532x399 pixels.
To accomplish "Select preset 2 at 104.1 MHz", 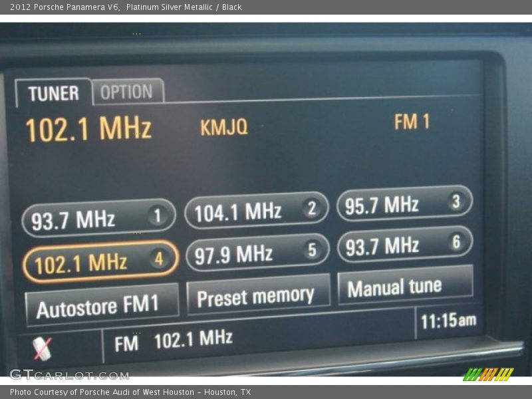I will [x=257, y=210].
